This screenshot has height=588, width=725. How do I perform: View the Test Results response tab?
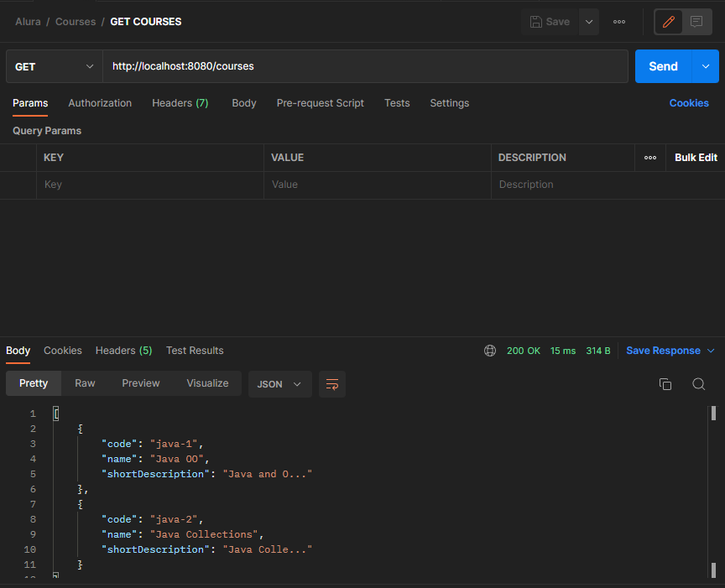[194, 351]
